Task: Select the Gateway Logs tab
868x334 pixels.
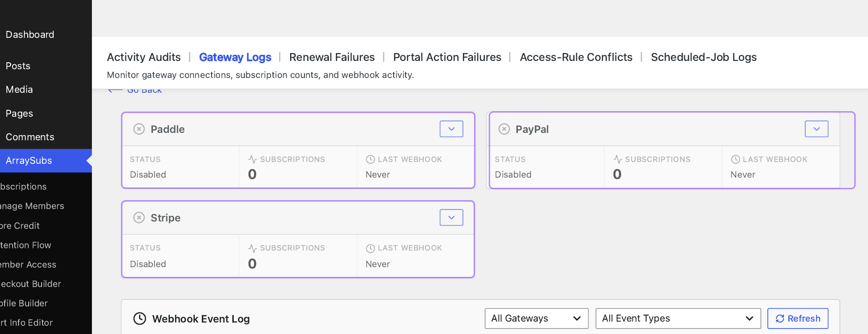Action: [x=235, y=57]
